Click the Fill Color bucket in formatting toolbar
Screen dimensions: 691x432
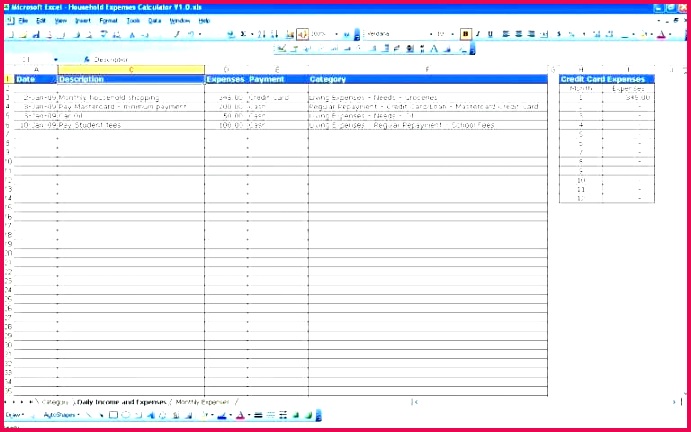point(644,34)
